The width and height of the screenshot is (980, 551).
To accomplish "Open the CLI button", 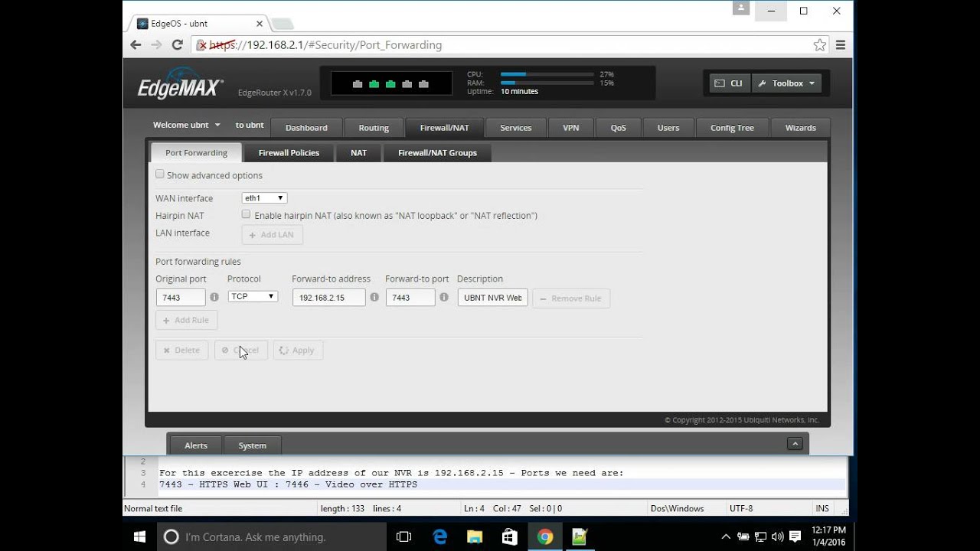I will point(729,83).
